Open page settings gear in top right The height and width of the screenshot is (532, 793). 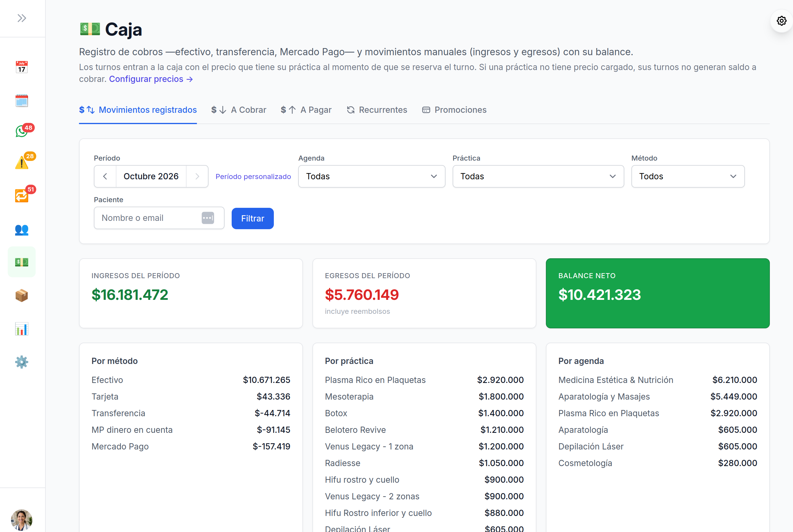pos(781,21)
